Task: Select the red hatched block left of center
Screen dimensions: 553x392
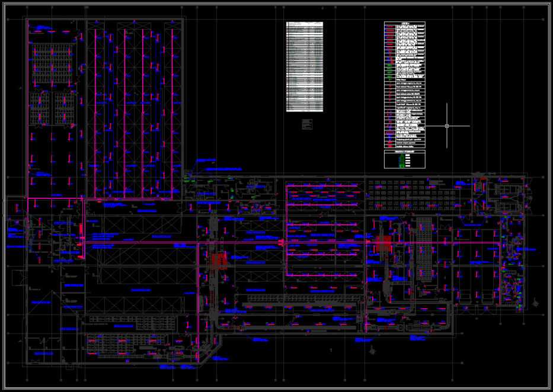Action: (x=219, y=261)
